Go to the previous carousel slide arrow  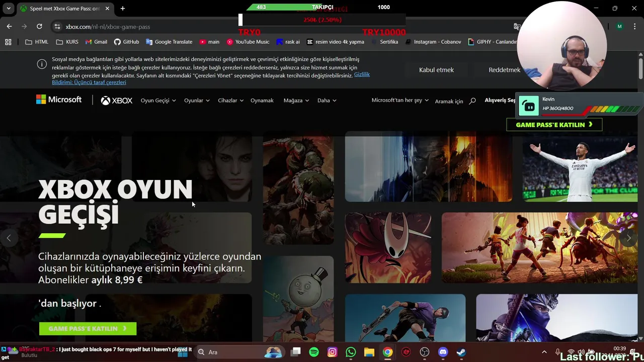(x=9, y=238)
